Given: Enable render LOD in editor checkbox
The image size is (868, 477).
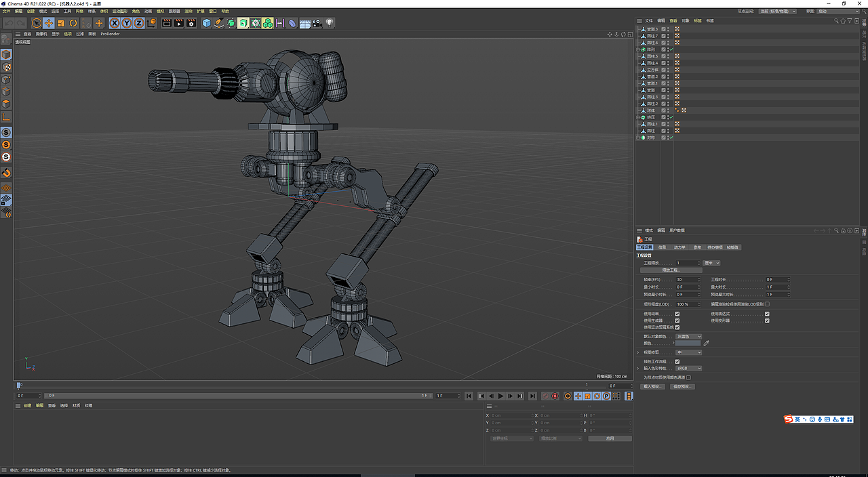Looking at the screenshot, I should point(767,304).
